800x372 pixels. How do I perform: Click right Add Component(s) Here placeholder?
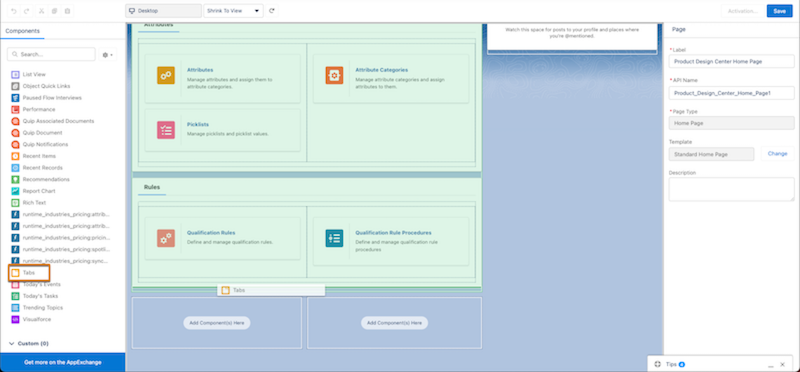tap(394, 323)
